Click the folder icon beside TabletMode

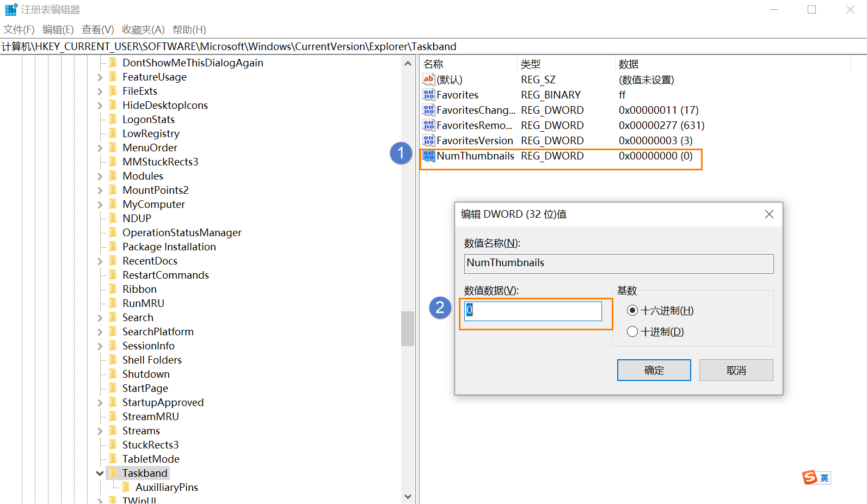click(x=113, y=459)
